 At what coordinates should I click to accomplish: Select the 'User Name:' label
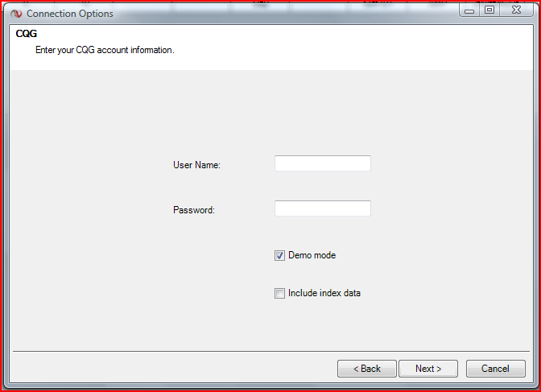[x=196, y=165]
